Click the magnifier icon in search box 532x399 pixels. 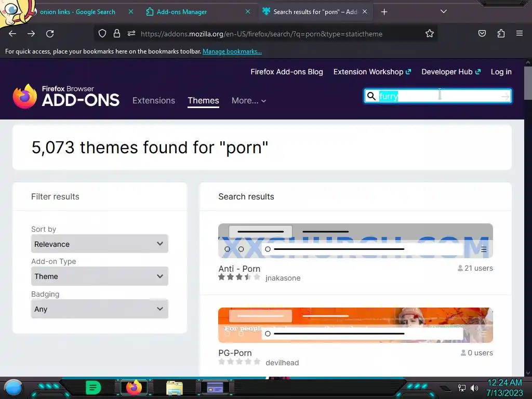(x=371, y=96)
